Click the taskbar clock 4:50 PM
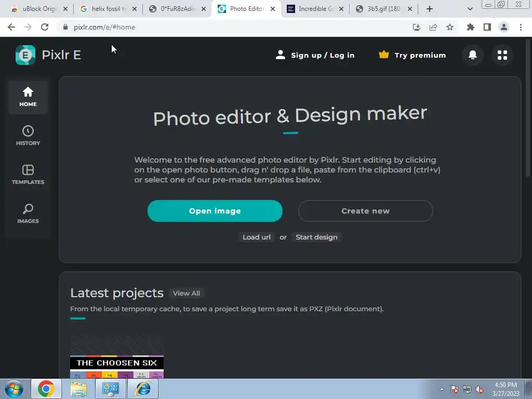This screenshot has height=399, width=532. pyautogui.click(x=506, y=389)
